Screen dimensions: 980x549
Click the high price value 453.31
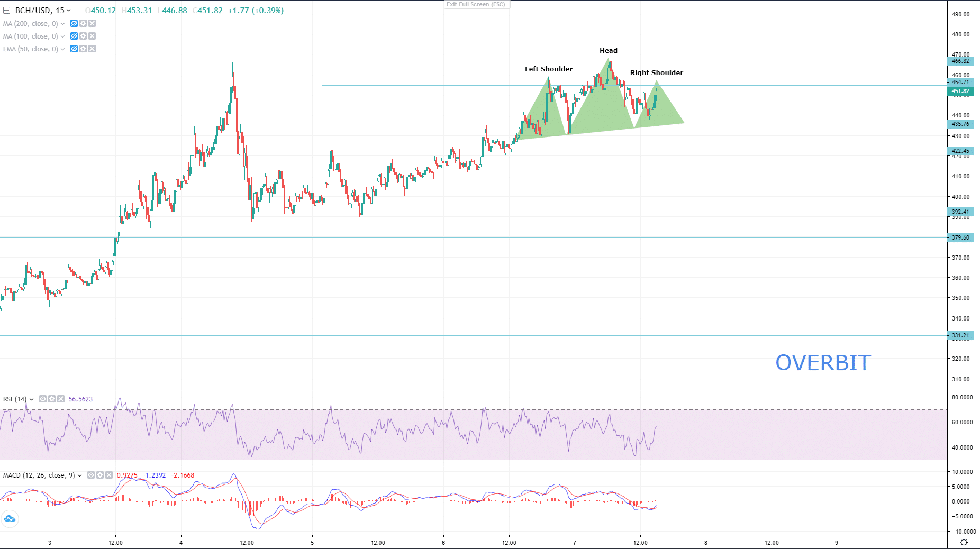pyautogui.click(x=139, y=11)
